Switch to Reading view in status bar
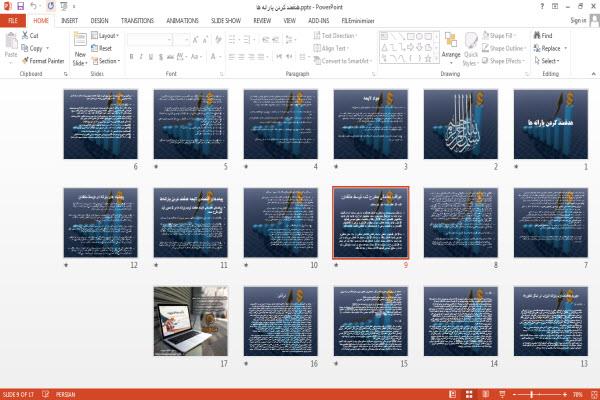The height and width of the screenshot is (400, 600). (486, 394)
